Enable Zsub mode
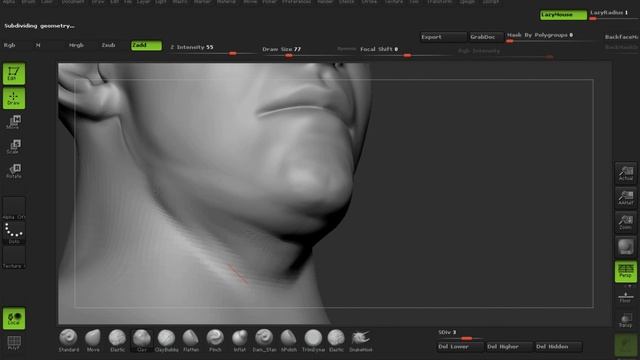This screenshot has height=360, width=640. tap(109, 45)
